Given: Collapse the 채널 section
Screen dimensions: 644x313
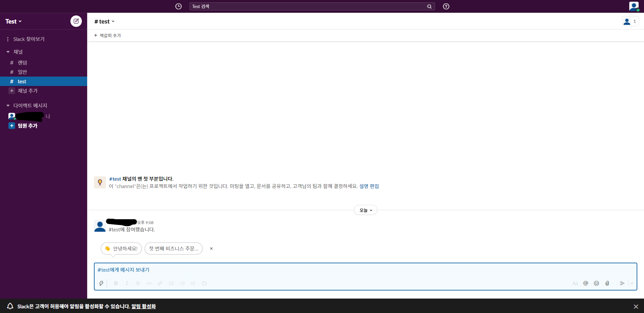Looking at the screenshot, I should tap(8, 52).
